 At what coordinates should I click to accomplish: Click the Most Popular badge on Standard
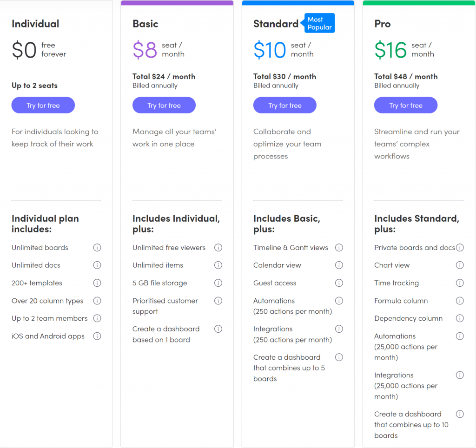pos(318,23)
